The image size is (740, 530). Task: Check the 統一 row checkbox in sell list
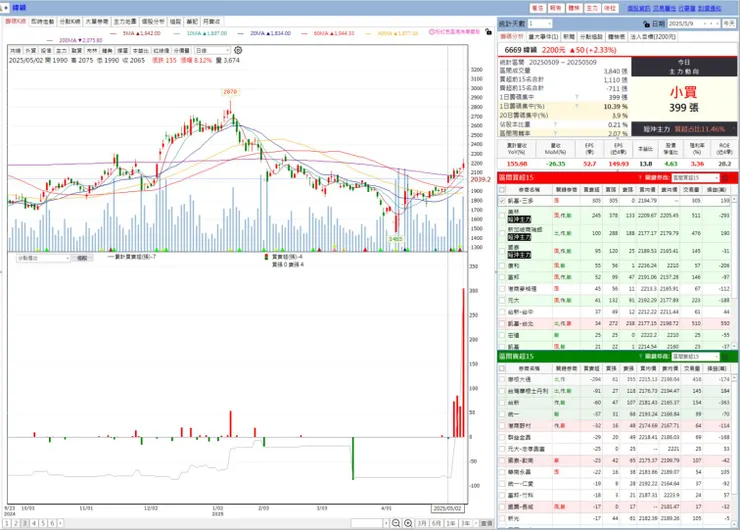click(x=502, y=414)
